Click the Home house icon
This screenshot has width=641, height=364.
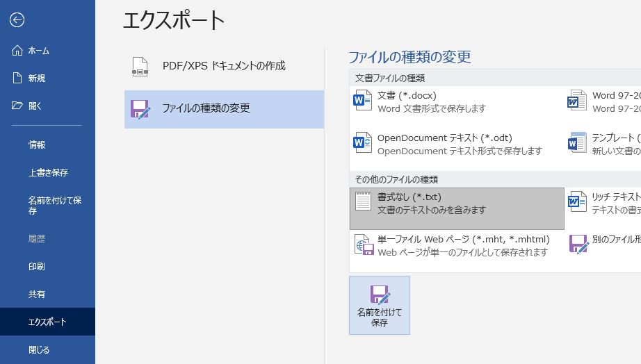pos(17,50)
